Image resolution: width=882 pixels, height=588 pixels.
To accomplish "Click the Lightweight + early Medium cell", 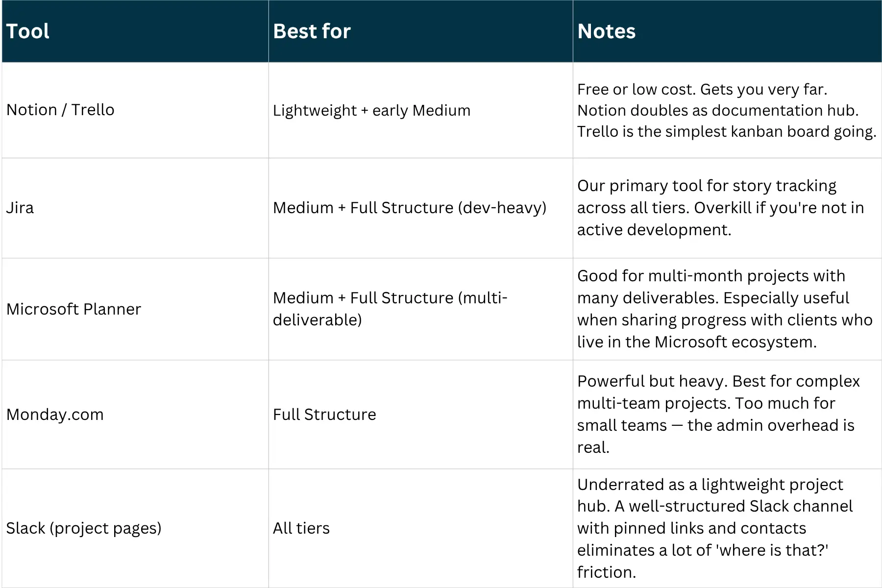I will click(x=420, y=110).
